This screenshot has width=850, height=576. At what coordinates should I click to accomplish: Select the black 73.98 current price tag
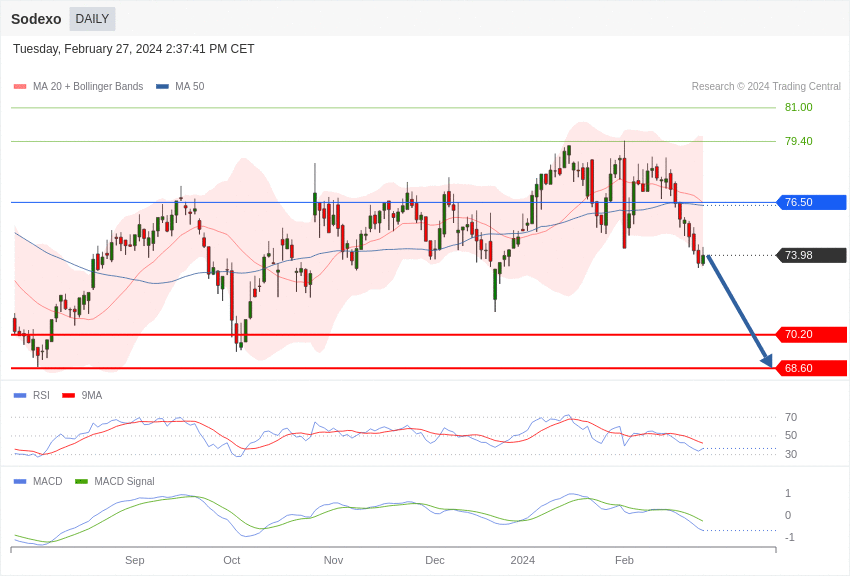point(811,255)
